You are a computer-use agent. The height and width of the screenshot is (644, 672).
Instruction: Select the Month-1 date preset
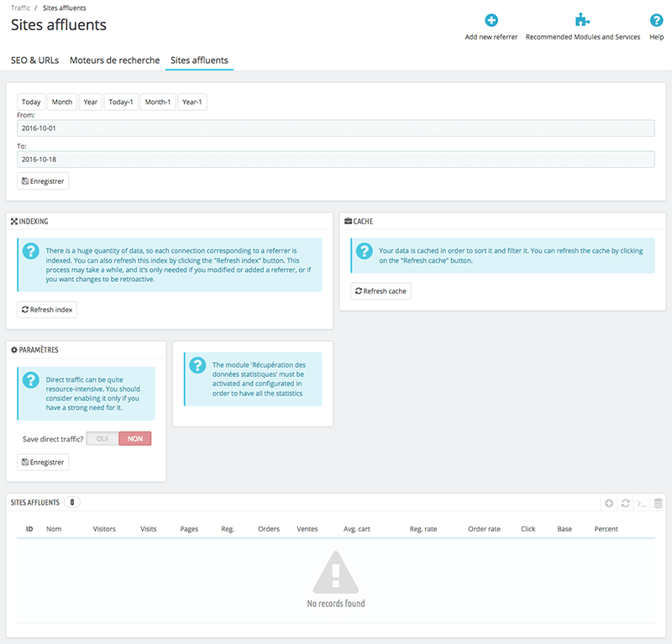pos(158,102)
